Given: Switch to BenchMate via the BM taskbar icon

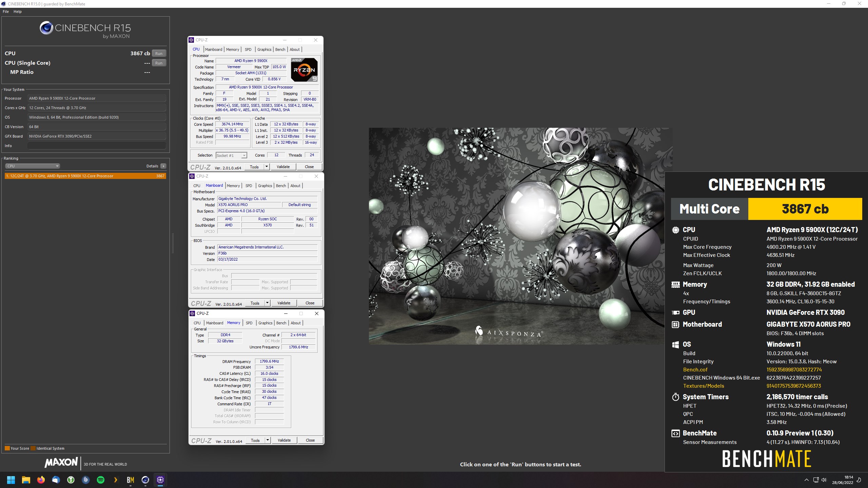Looking at the screenshot, I should [131, 480].
